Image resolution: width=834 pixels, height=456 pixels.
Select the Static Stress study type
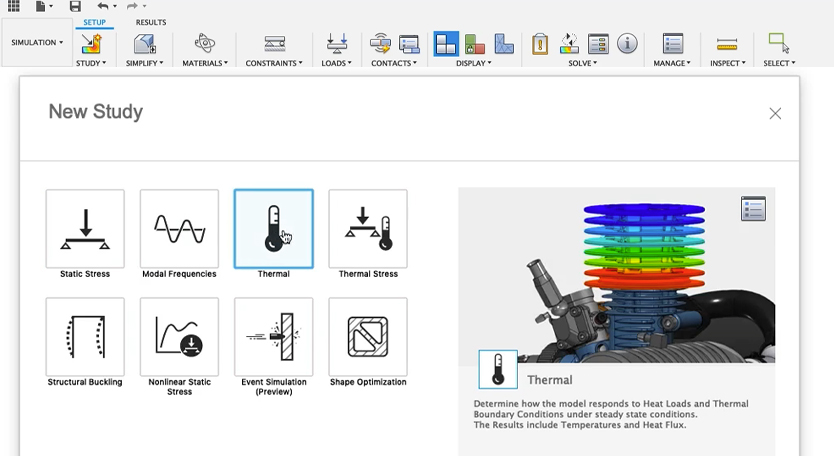point(85,229)
